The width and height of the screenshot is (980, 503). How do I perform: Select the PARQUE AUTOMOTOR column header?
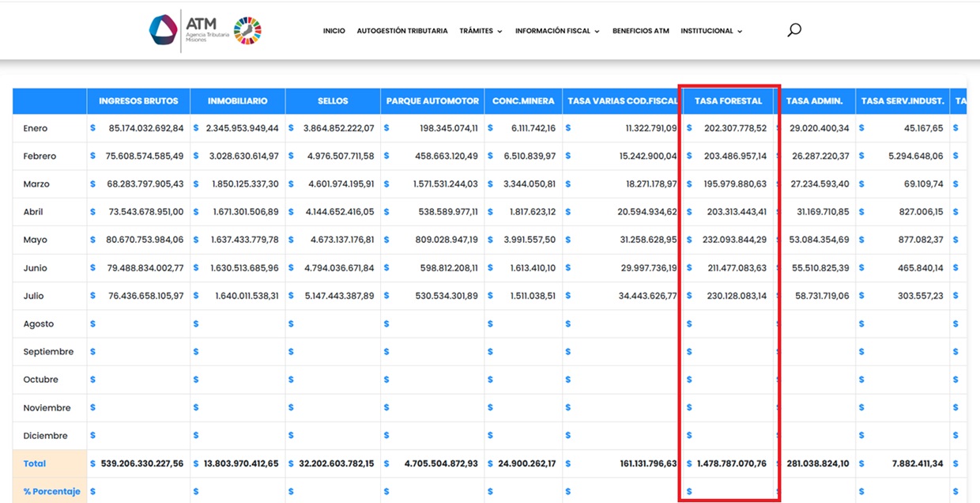432,101
